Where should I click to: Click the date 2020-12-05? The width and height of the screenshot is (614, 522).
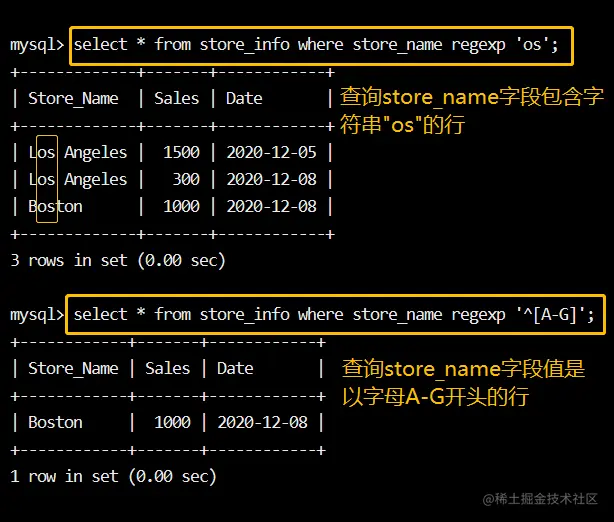pyautogui.click(x=271, y=152)
